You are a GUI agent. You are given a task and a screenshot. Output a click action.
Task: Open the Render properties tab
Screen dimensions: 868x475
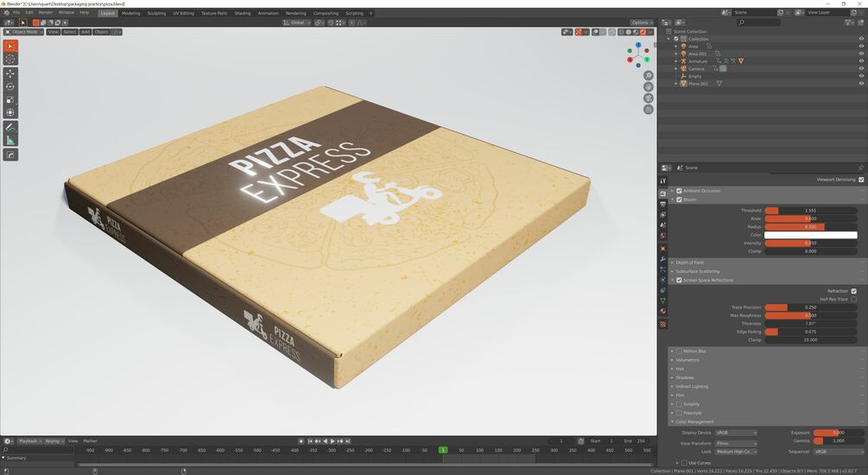pos(662,193)
